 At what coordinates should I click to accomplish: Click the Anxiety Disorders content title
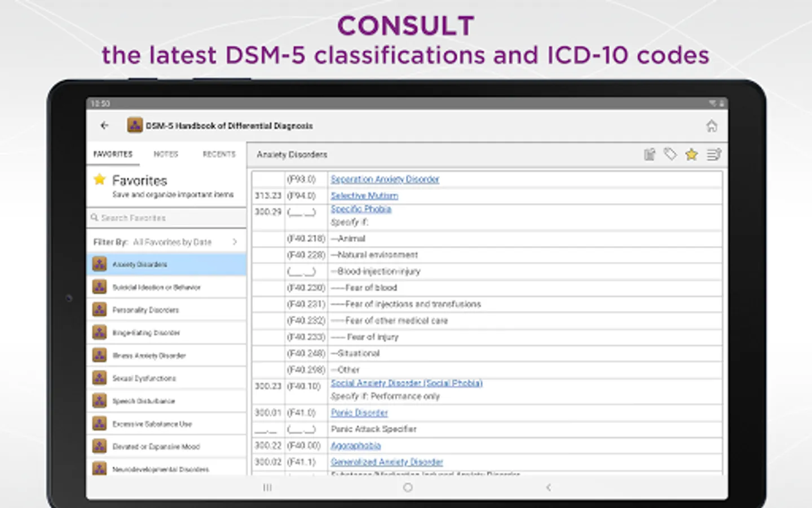click(x=292, y=154)
